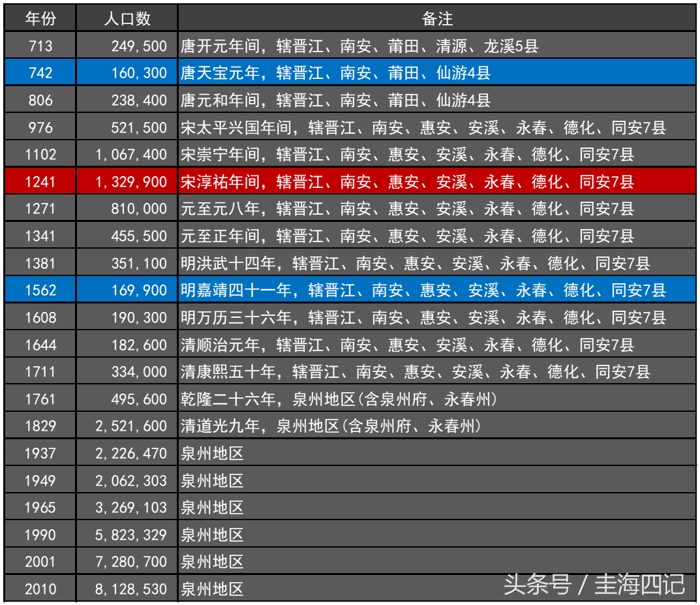Click the remark starting with 乾隆二十六年
The image size is (700, 605).
(x=339, y=399)
